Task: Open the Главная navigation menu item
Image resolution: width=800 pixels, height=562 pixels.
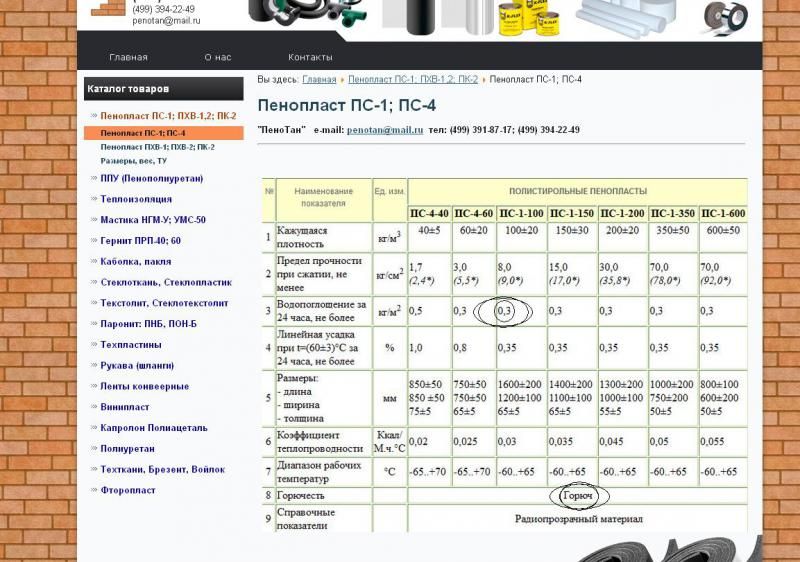Action: (128, 57)
